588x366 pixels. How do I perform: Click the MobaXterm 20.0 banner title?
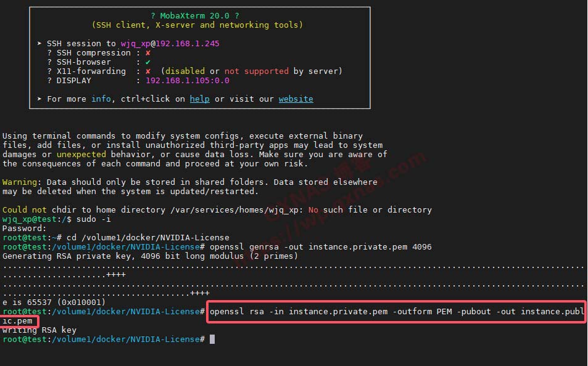195,15
